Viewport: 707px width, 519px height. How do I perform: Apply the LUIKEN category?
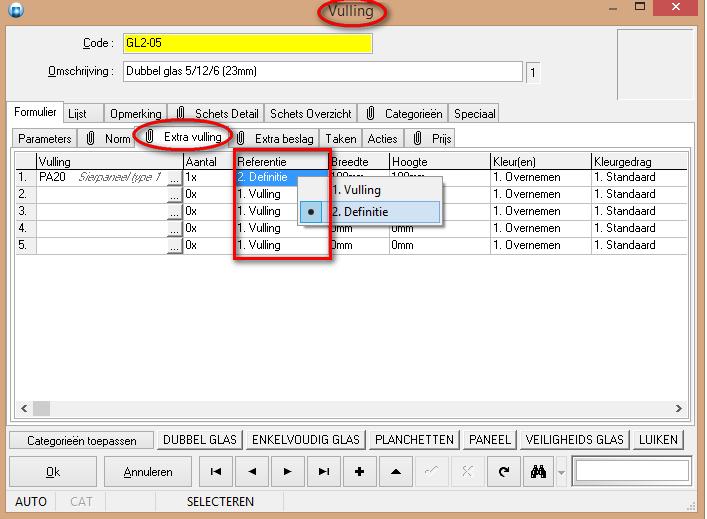point(658,440)
